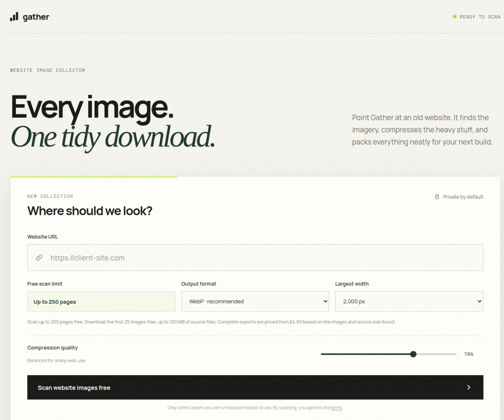Click Balanced for sharp web use text
The width and height of the screenshot is (504, 420).
tap(56, 360)
